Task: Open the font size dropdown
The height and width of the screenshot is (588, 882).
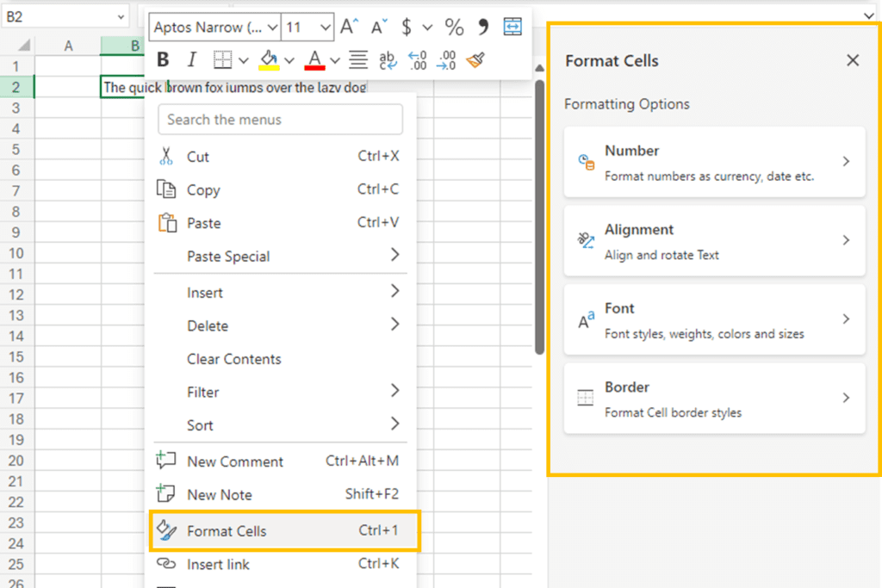Action: pyautogui.click(x=307, y=27)
